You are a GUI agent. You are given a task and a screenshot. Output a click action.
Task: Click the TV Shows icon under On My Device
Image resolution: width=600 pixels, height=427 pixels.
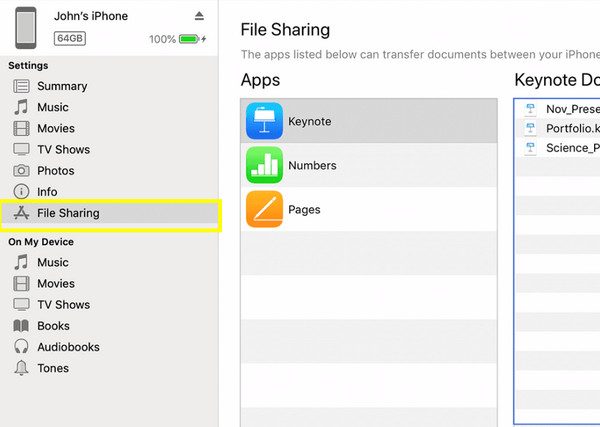(21, 305)
